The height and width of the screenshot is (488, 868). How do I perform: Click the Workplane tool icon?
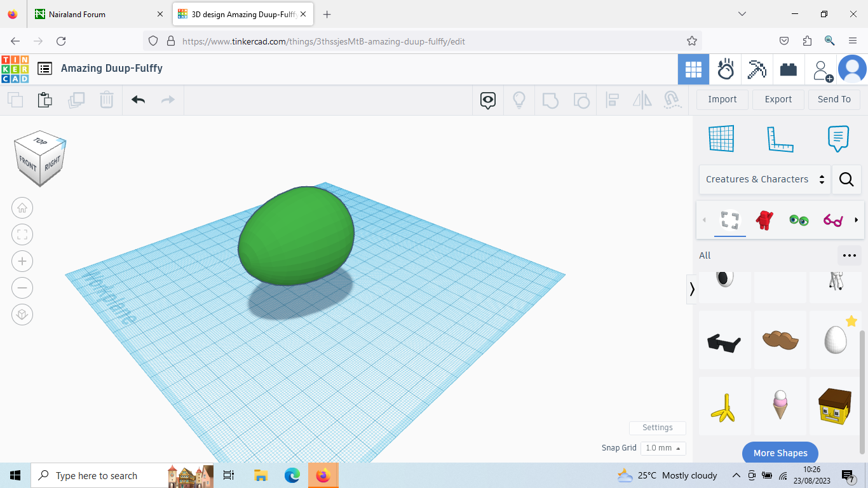coord(720,139)
